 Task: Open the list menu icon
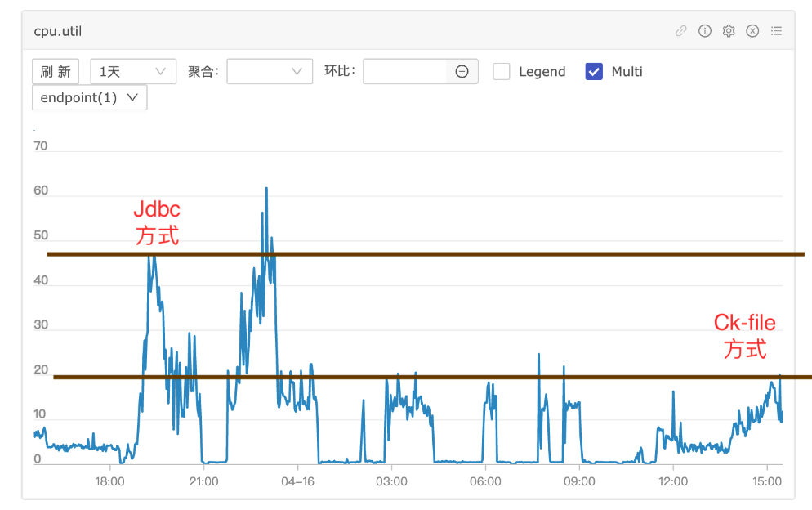[x=776, y=31]
